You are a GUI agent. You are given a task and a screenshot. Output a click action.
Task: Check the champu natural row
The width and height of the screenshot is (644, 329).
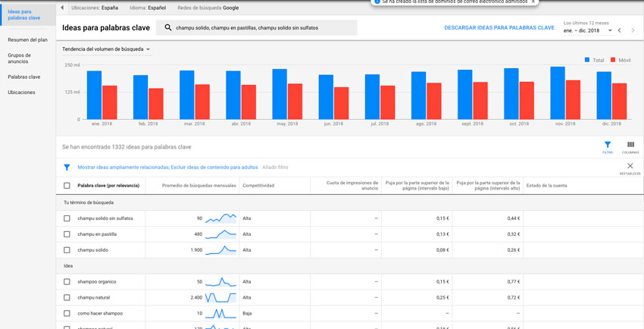tap(67, 297)
